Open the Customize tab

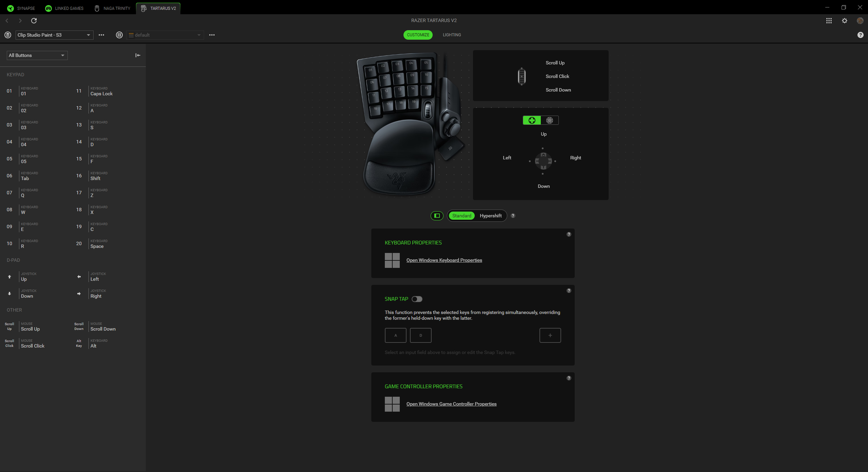pos(418,35)
